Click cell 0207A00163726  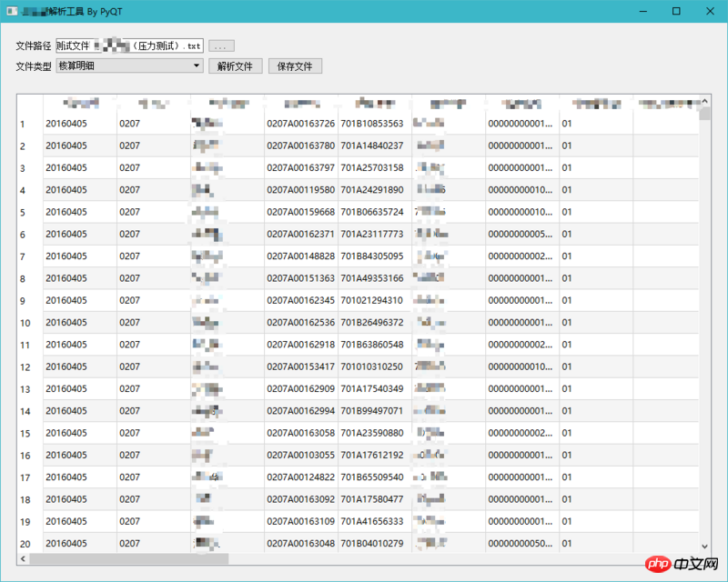pyautogui.click(x=301, y=124)
